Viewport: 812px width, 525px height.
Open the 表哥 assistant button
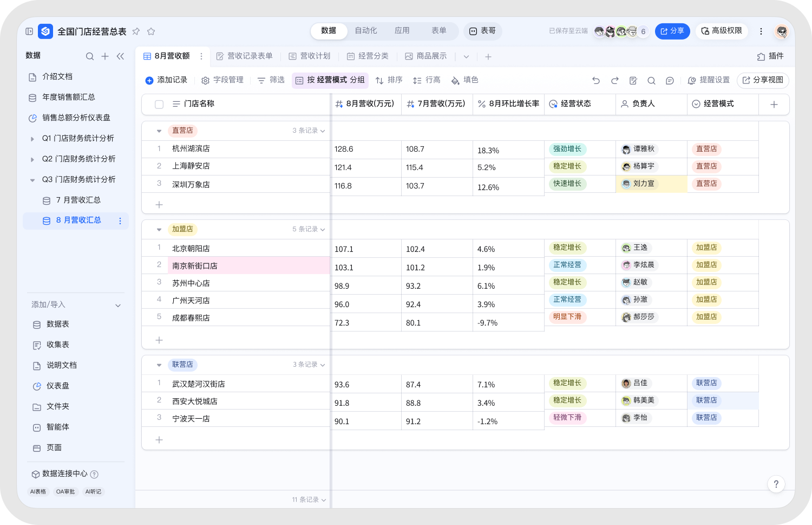point(483,31)
